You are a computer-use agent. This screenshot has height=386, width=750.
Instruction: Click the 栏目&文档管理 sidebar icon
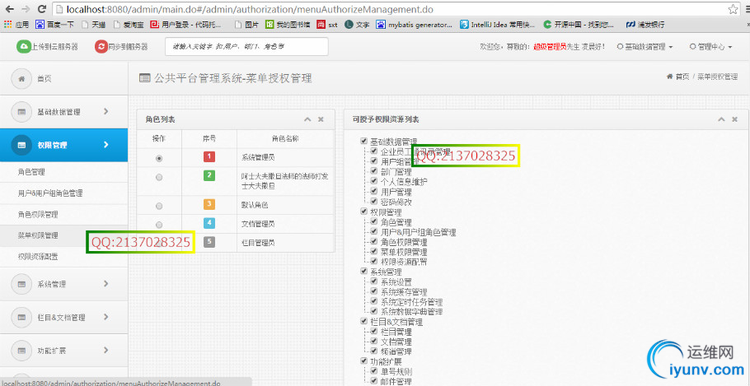click(x=22, y=317)
